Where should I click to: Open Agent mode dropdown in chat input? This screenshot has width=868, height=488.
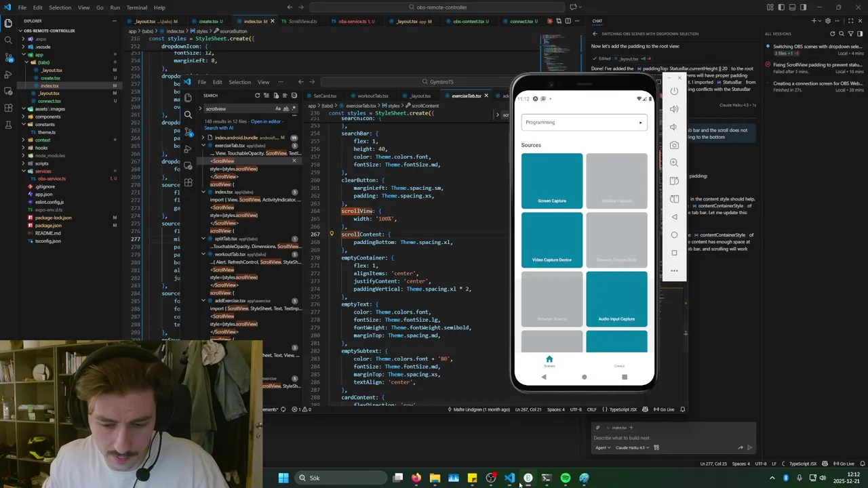click(x=602, y=447)
